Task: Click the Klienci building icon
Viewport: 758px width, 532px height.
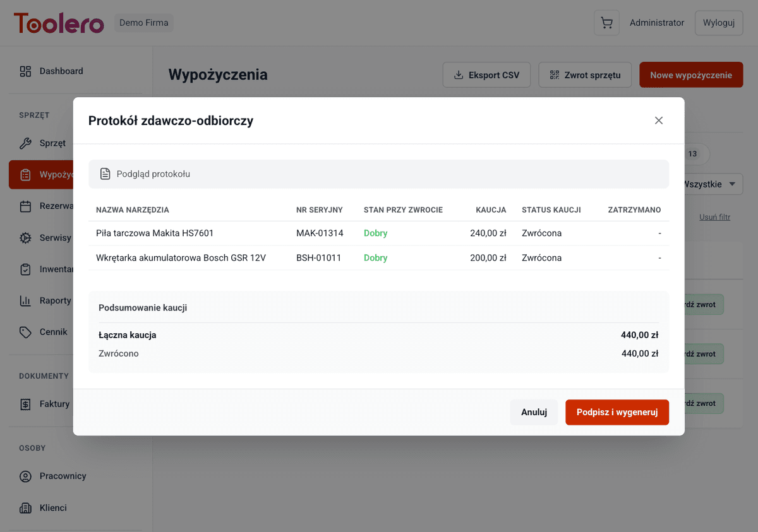Action: [25, 508]
